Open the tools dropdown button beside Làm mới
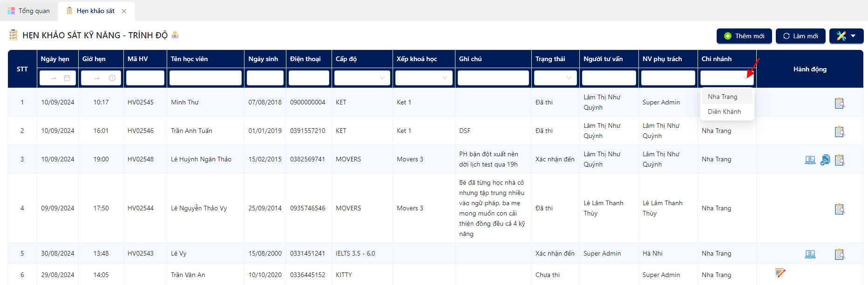 pos(846,36)
